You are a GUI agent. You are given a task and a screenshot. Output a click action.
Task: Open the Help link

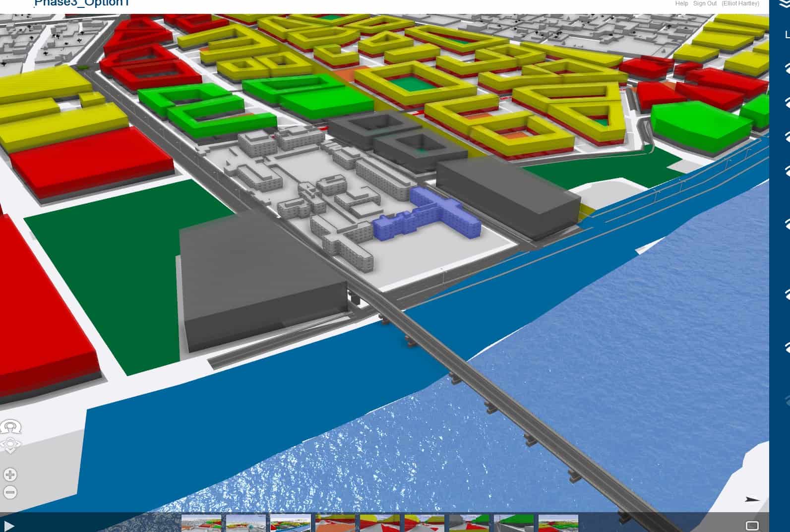(x=681, y=3)
